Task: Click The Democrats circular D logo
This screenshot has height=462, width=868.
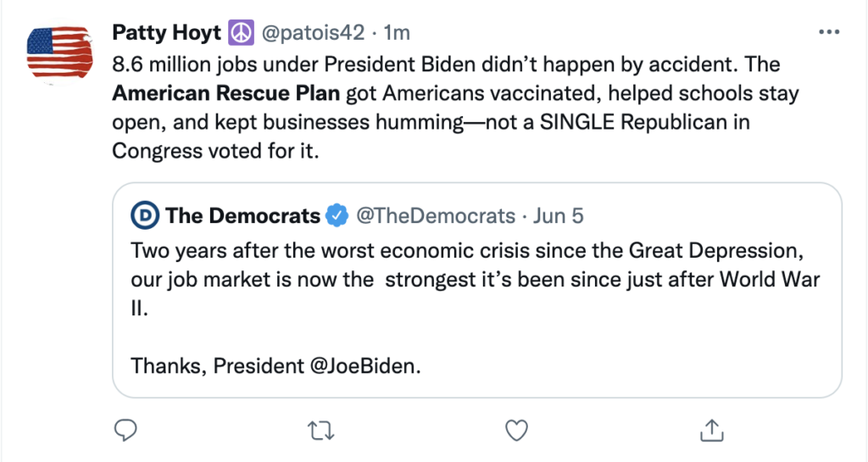Action: [146, 215]
